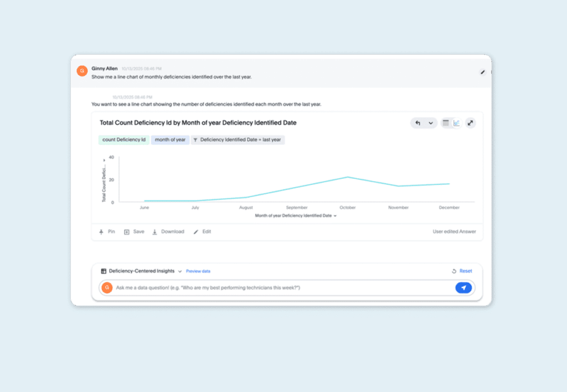567x392 pixels.
Task: Open the x-axis label dropdown
Action: coord(335,216)
